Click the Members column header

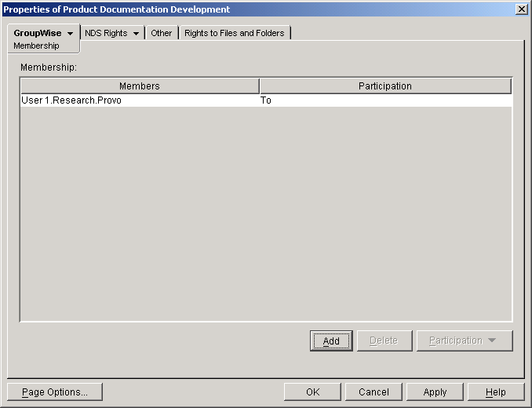(140, 86)
